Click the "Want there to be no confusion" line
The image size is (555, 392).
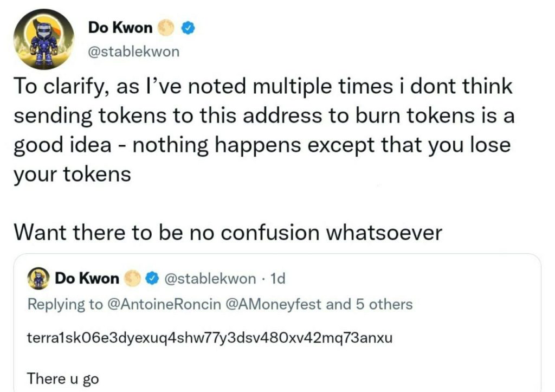pyautogui.click(x=228, y=232)
